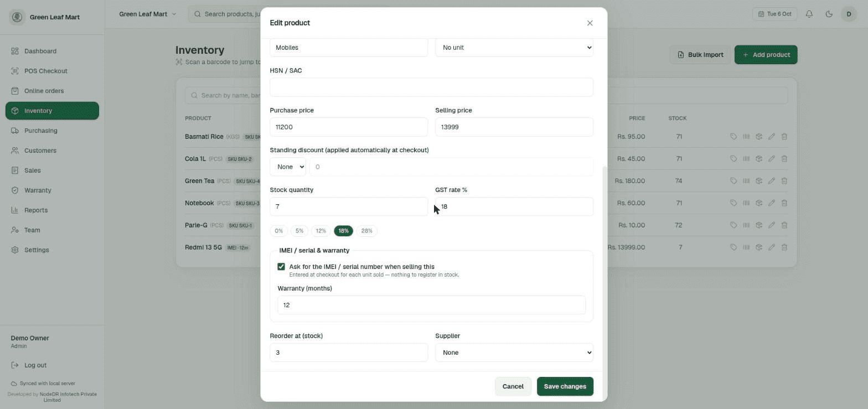This screenshot has height=409, width=868.
Task: Go to Settings in the sidebar
Action: [52, 250]
